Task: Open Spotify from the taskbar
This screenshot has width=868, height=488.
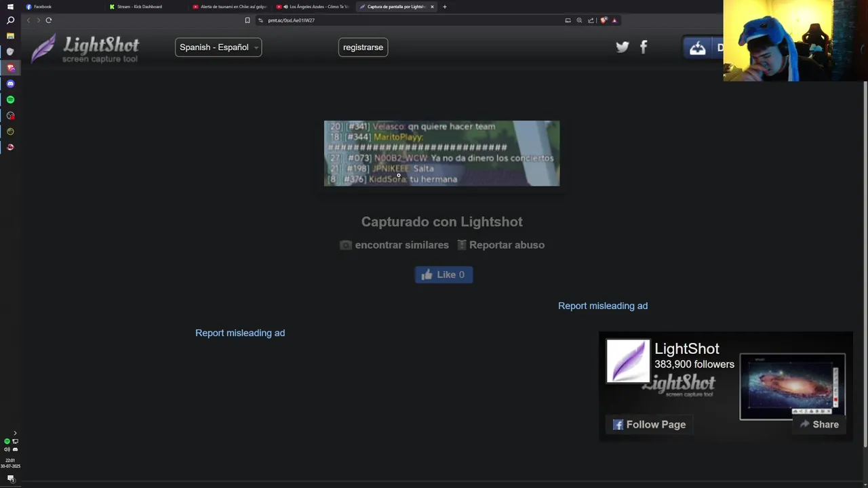Action: [x=10, y=100]
